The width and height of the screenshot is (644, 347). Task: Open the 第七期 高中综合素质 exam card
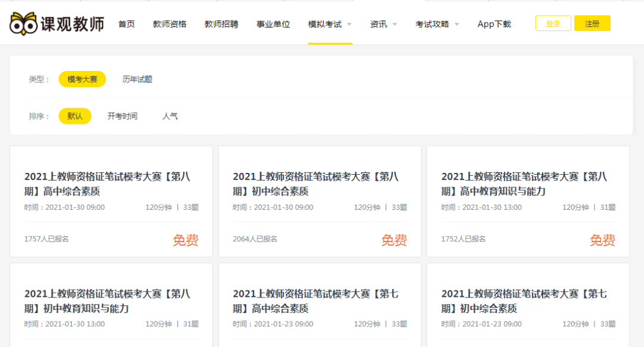(319, 300)
